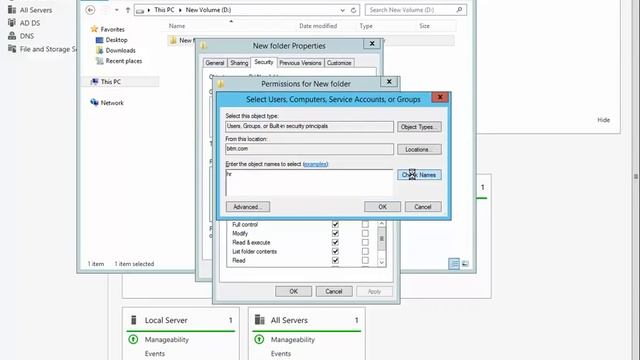Click Apply in Permissions dialog
The width and height of the screenshot is (640, 360).
click(374, 291)
